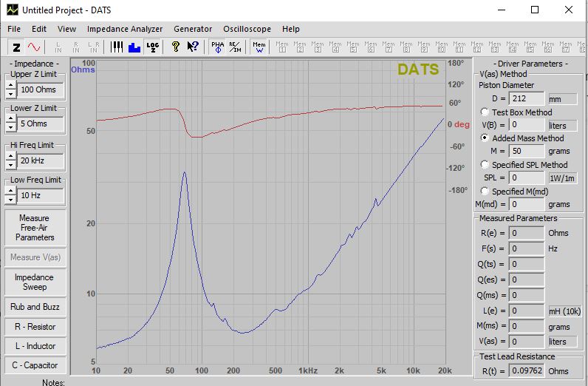Select the Mem 6 memory slot
The image size is (588, 386).
point(371,47)
